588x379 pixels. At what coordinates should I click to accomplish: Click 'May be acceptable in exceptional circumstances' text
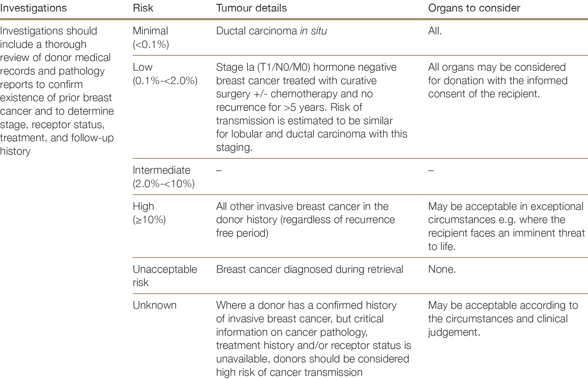[x=506, y=226]
